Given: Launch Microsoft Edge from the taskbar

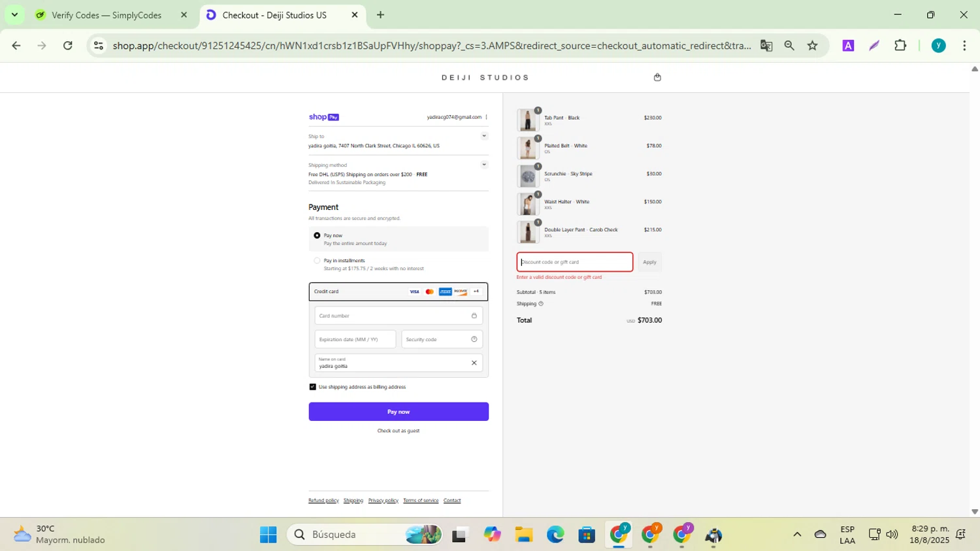Looking at the screenshot, I should point(555,535).
